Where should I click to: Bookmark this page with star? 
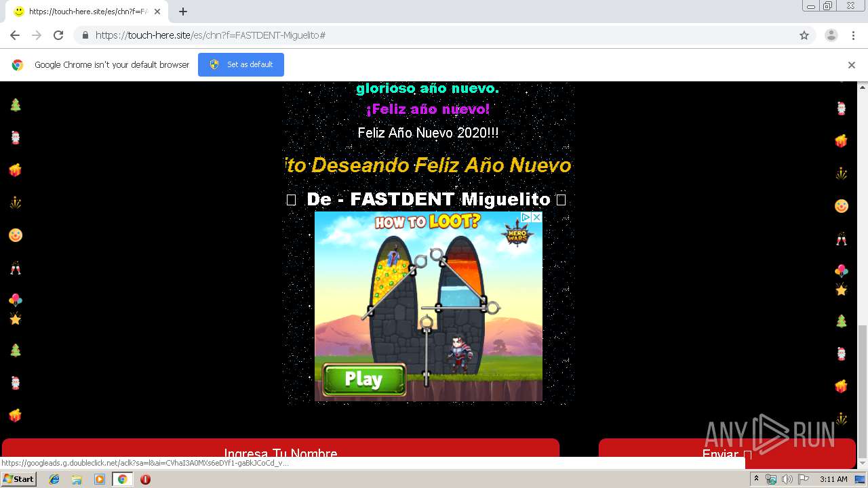pyautogui.click(x=804, y=35)
